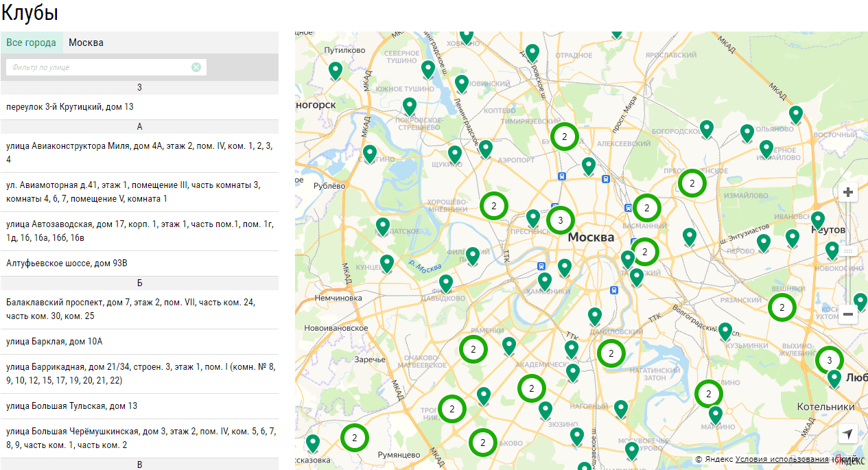Viewport: 868px width, 470px height.
Task: Select the marker near Перово
Action: click(764, 244)
